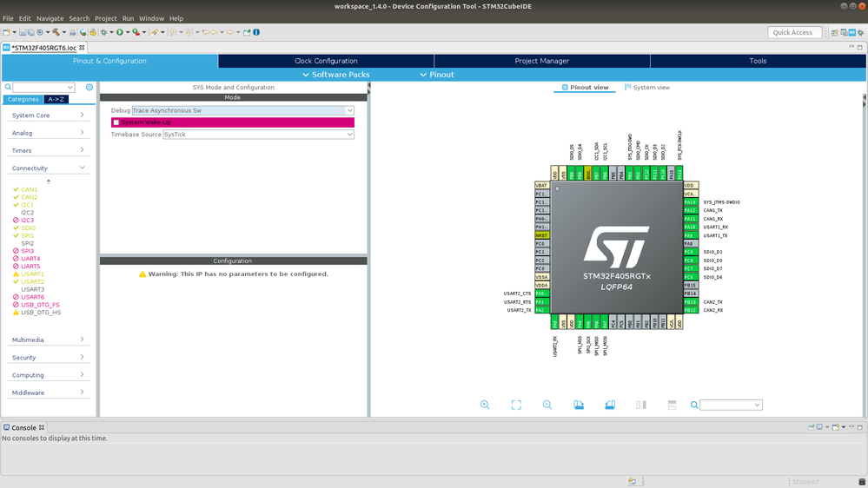Click the green Run toolbar button
868x488 pixels.
coord(120,32)
